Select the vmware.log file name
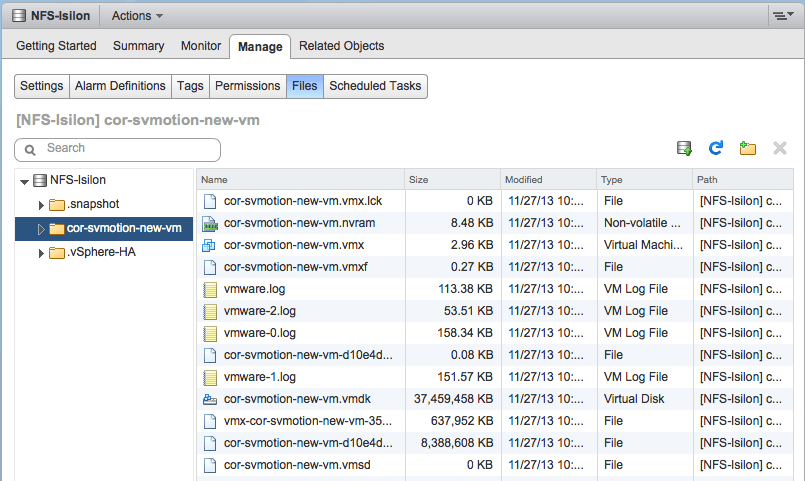Screen dimensions: 805x481 [254, 289]
